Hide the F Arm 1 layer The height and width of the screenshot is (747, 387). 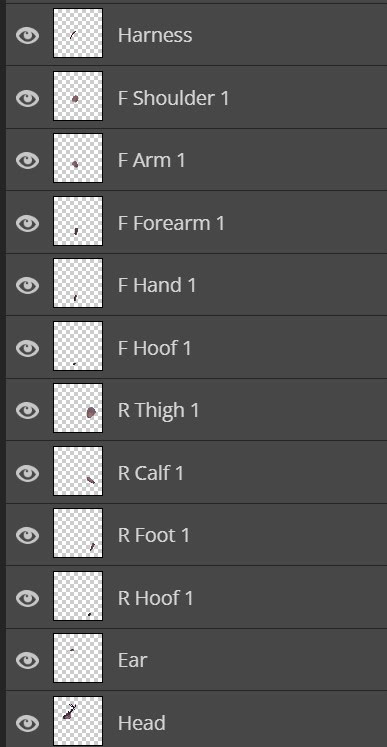click(x=28, y=161)
